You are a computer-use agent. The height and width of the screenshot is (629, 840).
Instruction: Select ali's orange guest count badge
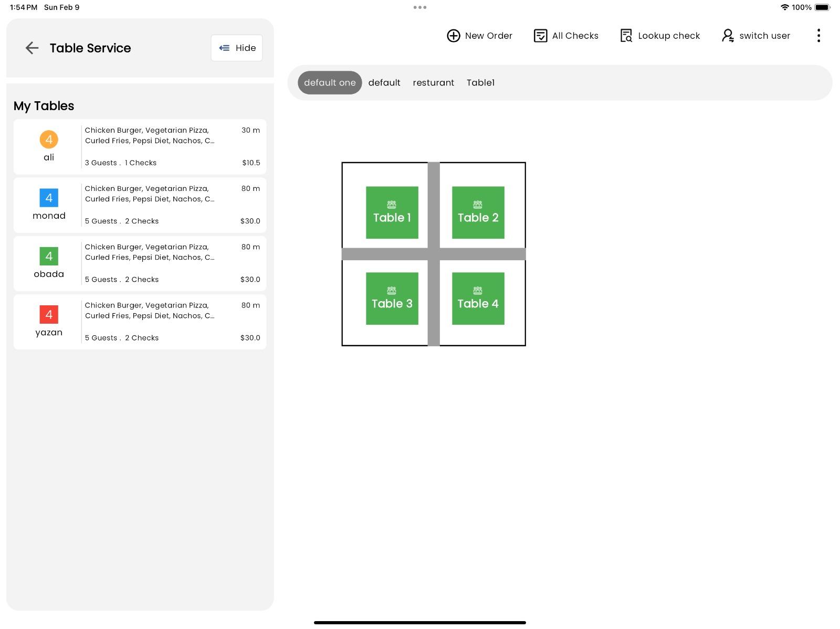(49, 140)
